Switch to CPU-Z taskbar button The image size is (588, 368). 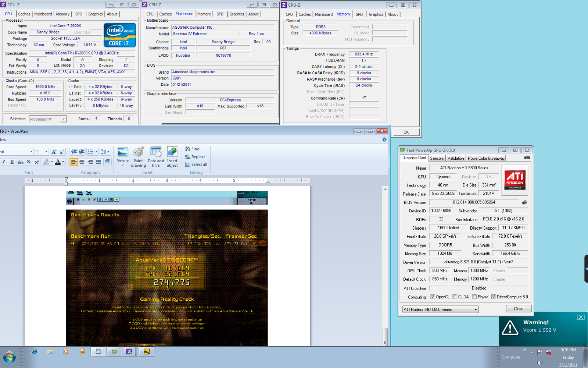pos(129,352)
